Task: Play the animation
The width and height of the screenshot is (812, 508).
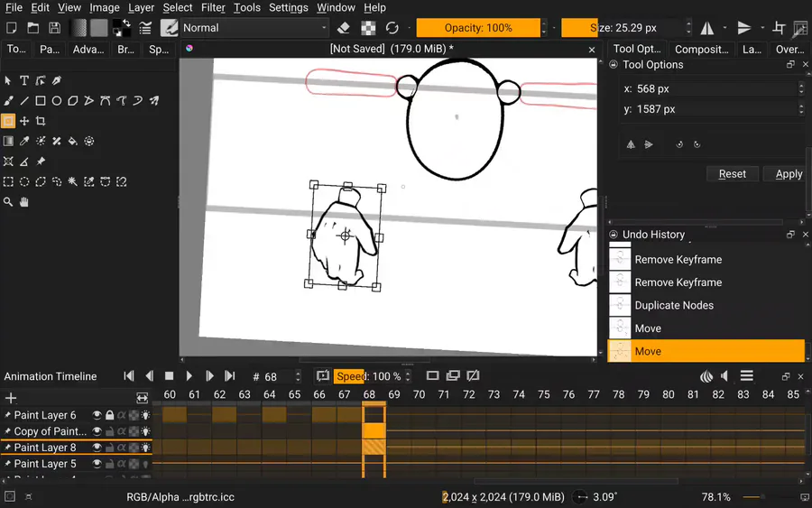Action: (189, 376)
